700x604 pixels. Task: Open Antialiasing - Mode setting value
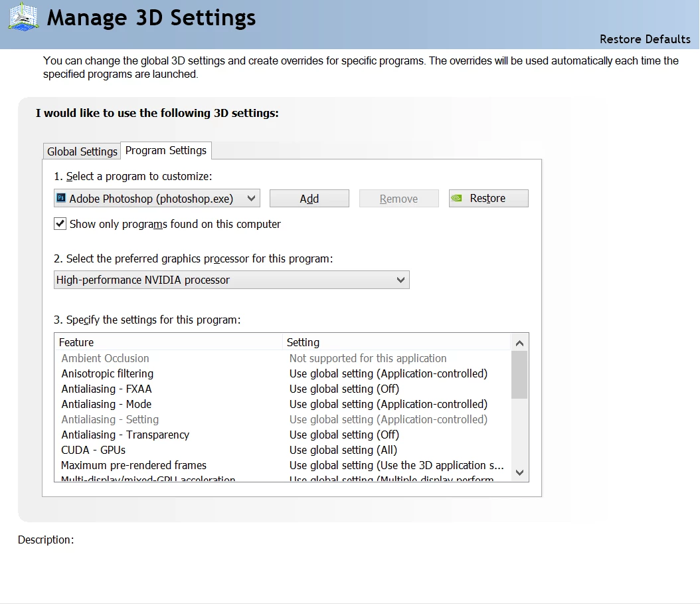[x=389, y=404]
